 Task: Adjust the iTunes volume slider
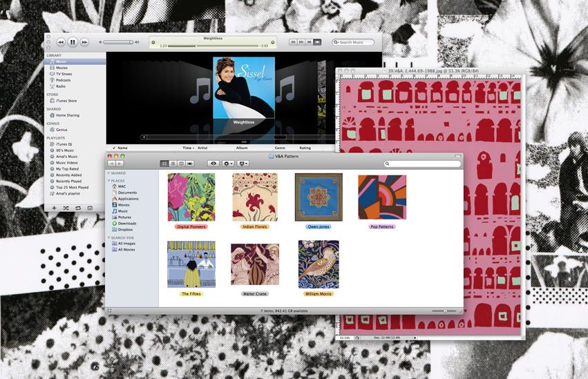click(118, 42)
